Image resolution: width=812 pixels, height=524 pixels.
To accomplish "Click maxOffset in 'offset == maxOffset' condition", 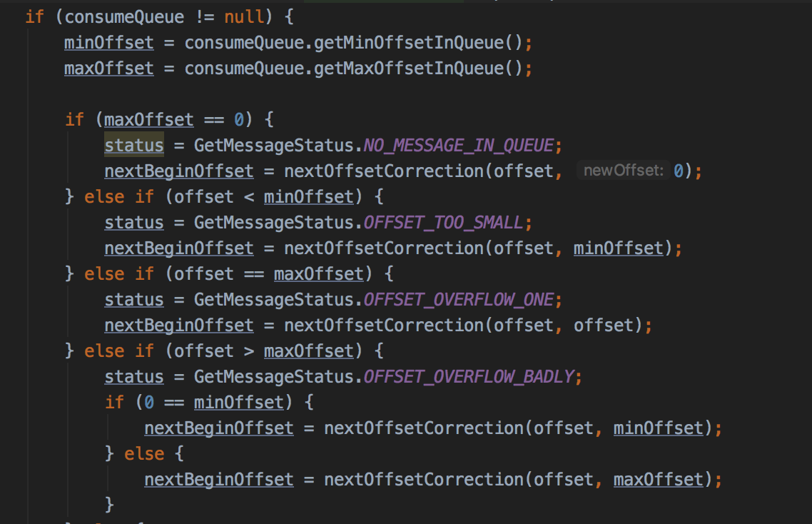I will 318,274.
